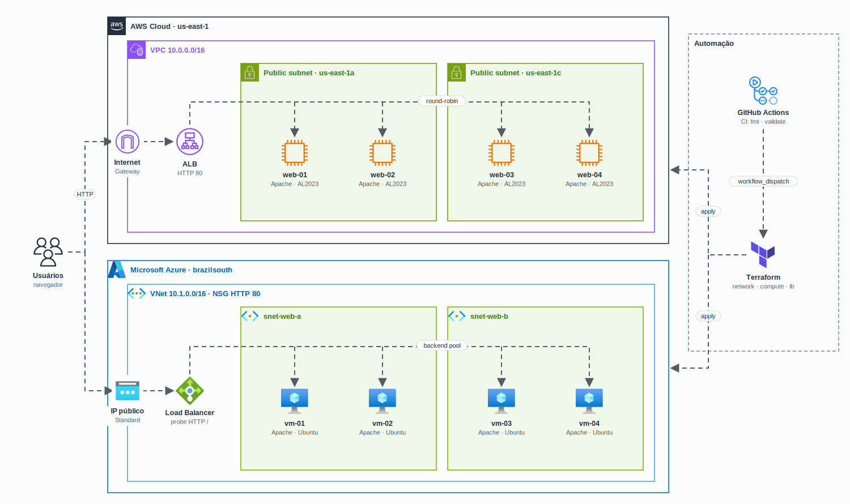Select the VPC cloud icon
The height and width of the screenshot is (504, 850).
(137, 50)
